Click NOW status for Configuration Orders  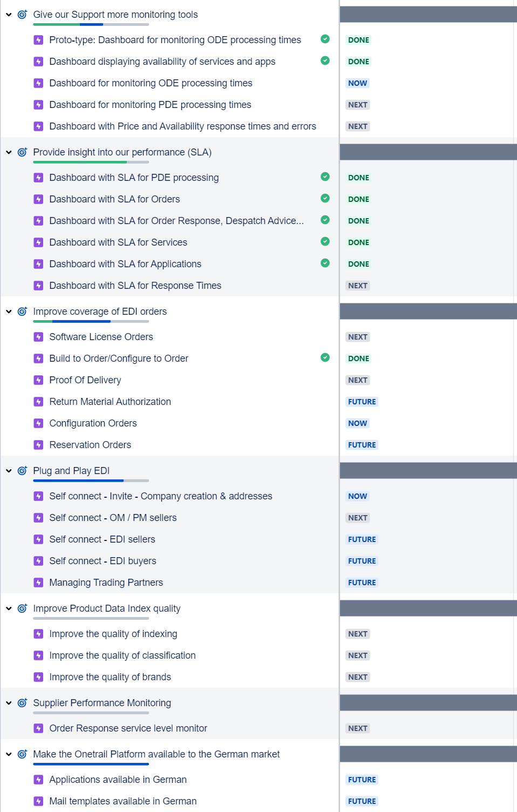[357, 423]
